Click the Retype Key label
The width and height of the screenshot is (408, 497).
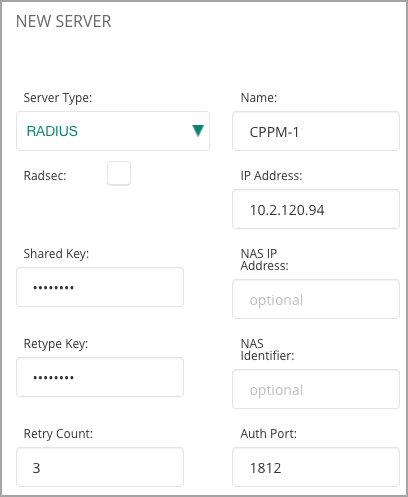tap(56, 344)
